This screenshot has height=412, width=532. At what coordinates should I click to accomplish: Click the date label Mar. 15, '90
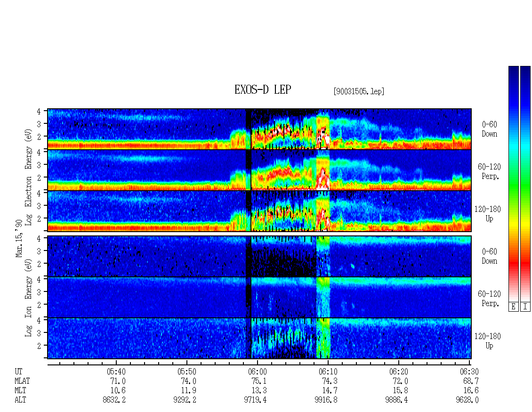[19, 238]
